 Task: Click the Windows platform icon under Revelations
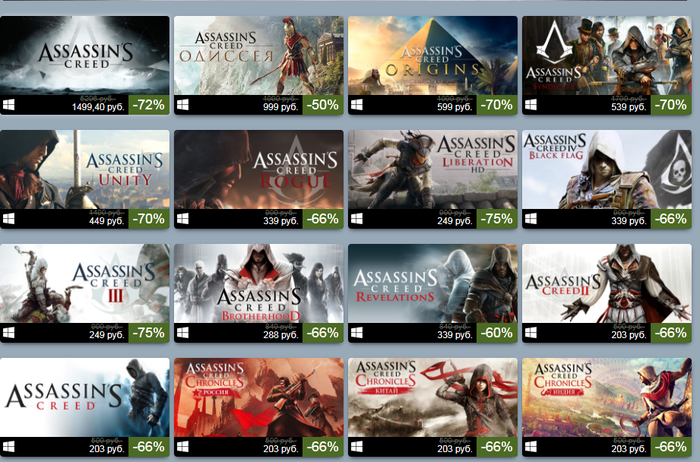coord(357,333)
